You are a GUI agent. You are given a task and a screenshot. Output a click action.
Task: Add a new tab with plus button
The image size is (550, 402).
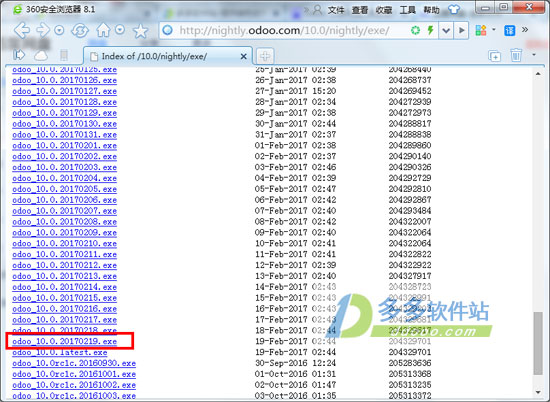point(265,56)
